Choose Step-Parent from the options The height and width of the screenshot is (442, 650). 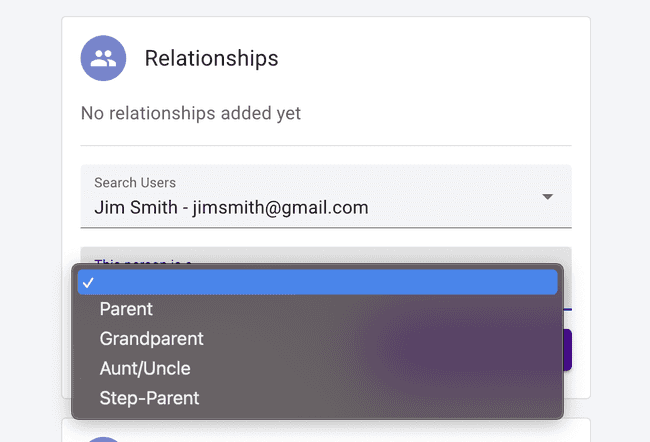[149, 398]
